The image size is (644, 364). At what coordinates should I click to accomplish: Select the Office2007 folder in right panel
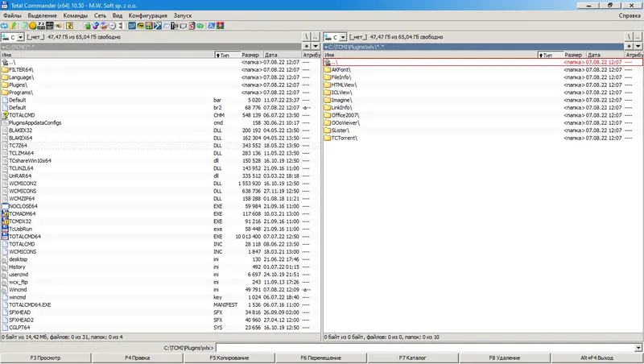pyautogui.click(x=483, y=115)
